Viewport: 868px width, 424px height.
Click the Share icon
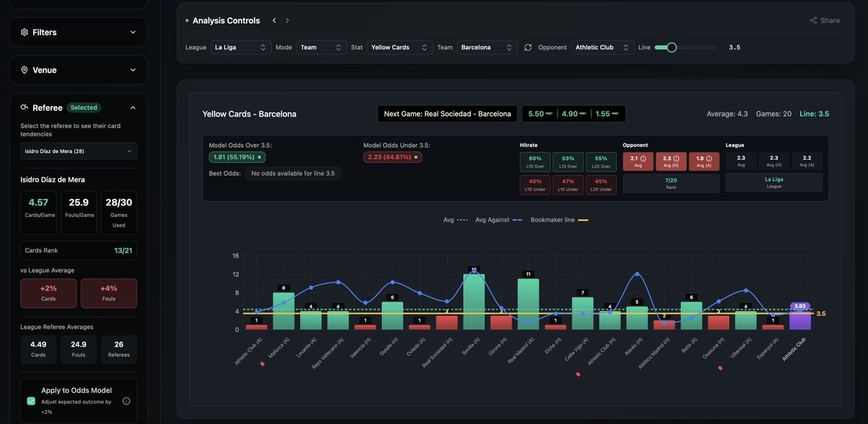pos(814,20)
